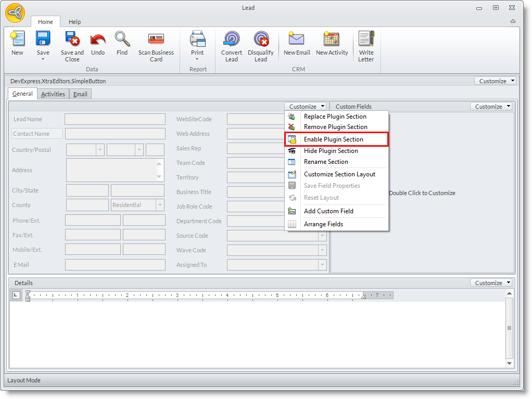Image resolution: width=532 pixels, height=399 pixels.
Task: Select Hide Plugin Section menu entry
Action: [331, 151]
